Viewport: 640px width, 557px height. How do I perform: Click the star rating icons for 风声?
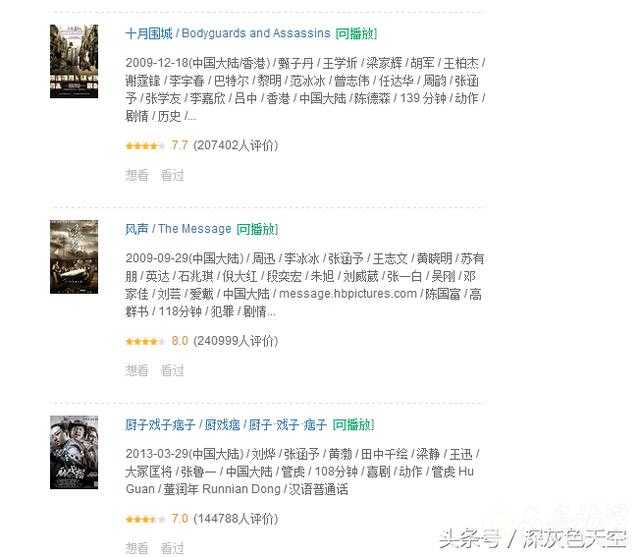(x=144, y=341)
